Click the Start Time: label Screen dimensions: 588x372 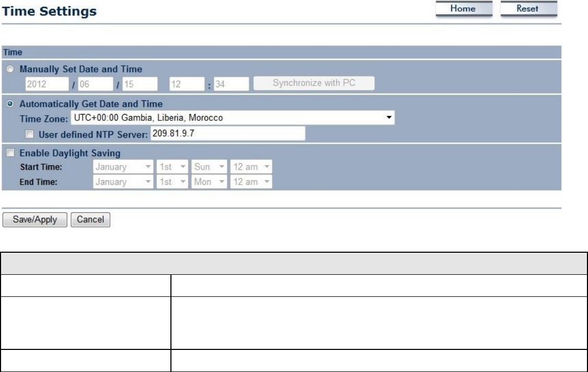click(x=41, y=167)
